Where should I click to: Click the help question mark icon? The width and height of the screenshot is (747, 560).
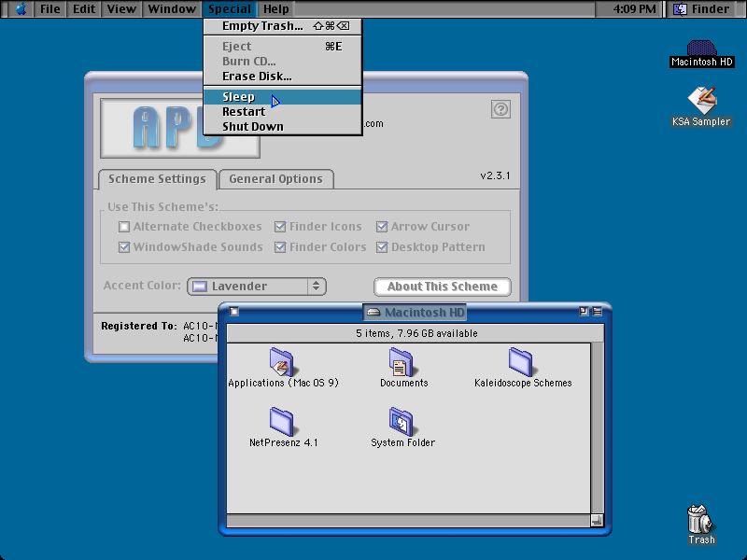point(500,109)
